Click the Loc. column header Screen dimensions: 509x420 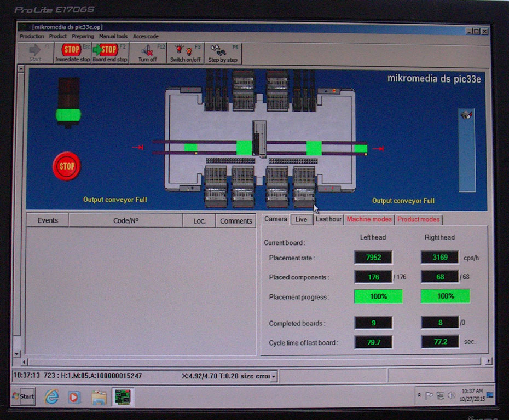[199, 221]
